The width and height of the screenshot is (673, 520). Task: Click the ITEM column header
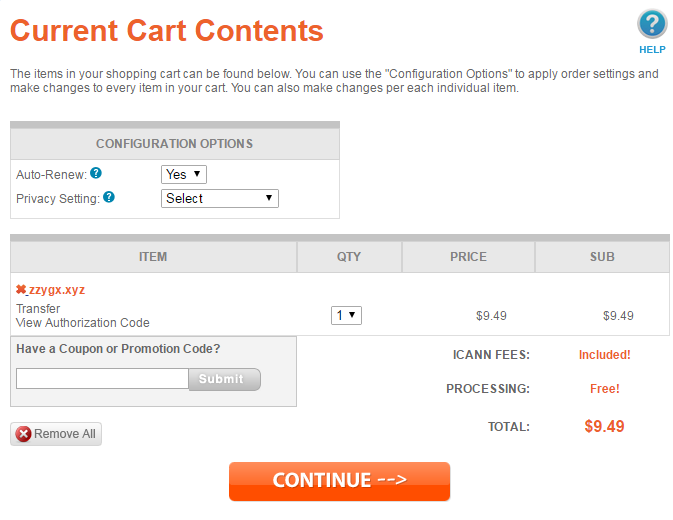(153, 257)
